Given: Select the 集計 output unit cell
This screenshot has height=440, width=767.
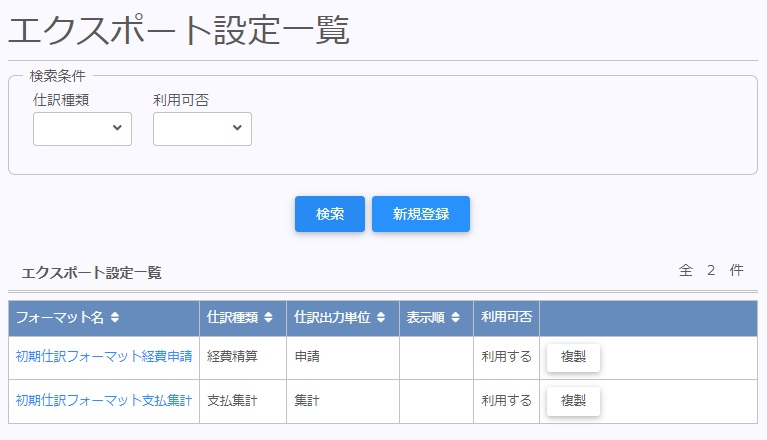Looking at the screenshot, I should (x=307, y=401).
